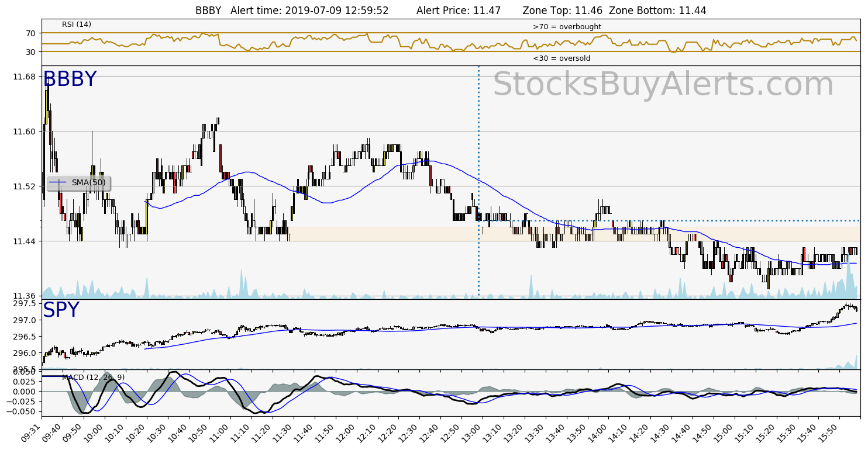
Task: Click the 'Zone Top: 11.46' header text
Action: pos(564,11)
